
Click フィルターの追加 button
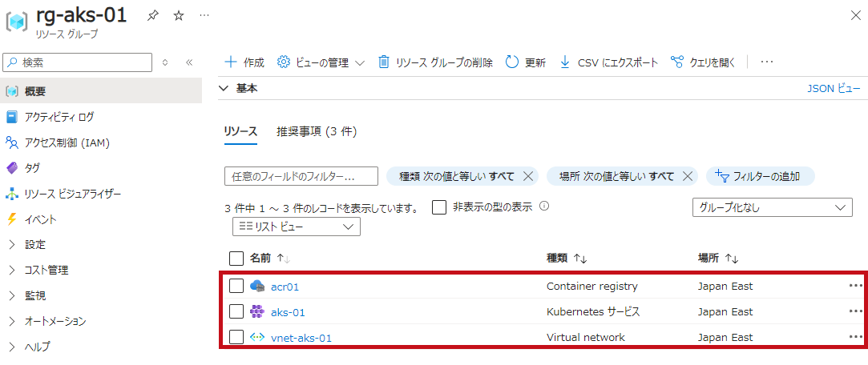tap(760, 176)
